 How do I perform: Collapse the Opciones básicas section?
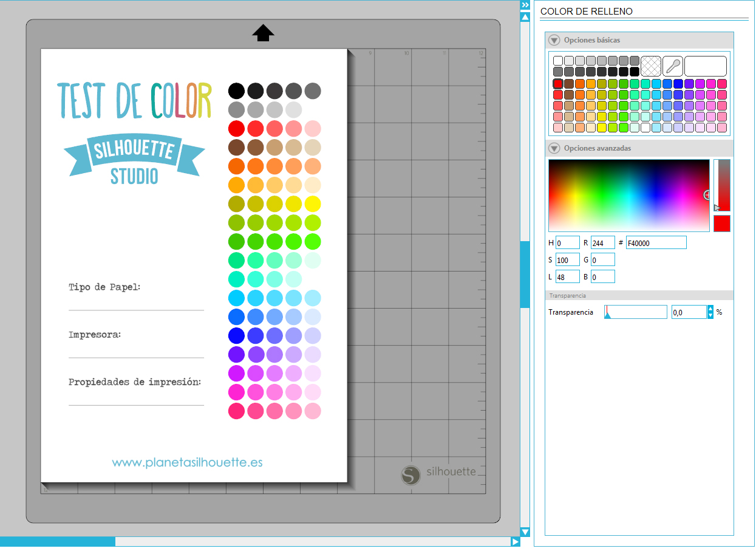pyautogui.click(x=554, y=40)
